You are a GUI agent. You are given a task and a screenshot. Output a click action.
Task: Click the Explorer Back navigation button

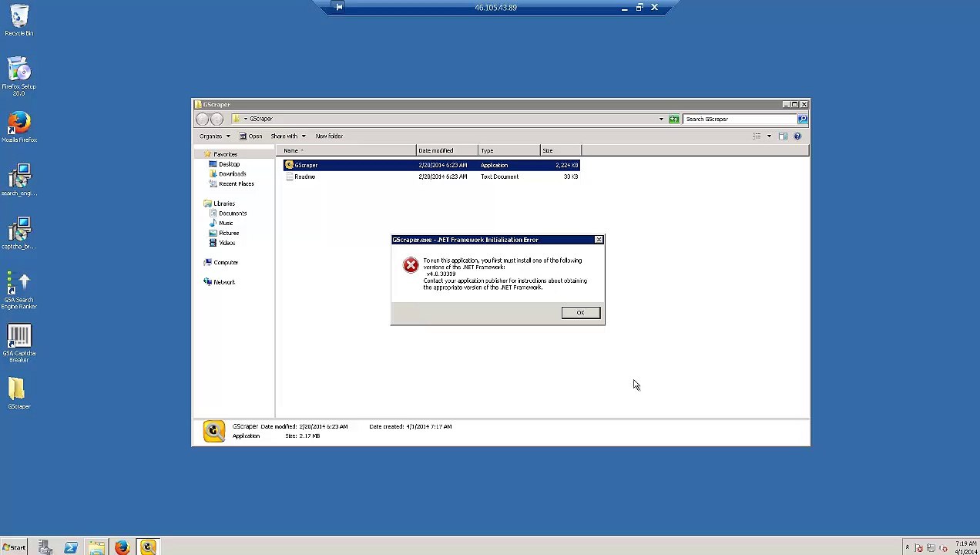203,119
